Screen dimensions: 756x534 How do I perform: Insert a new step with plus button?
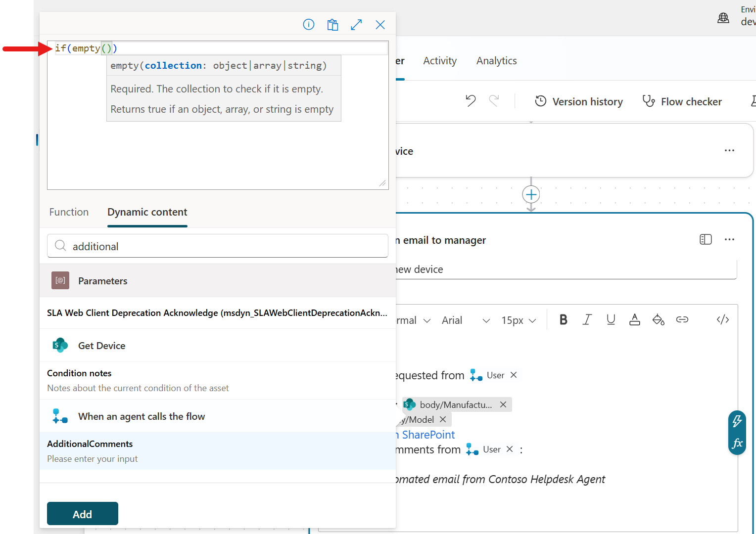click(531, 194)
